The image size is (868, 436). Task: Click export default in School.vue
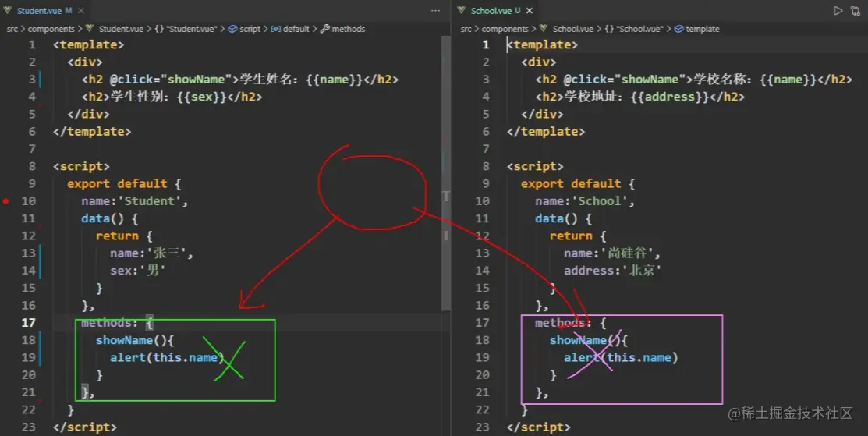point(571,184)
